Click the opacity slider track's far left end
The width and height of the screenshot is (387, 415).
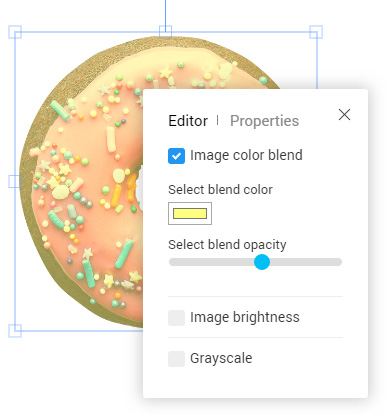[173, 262]
